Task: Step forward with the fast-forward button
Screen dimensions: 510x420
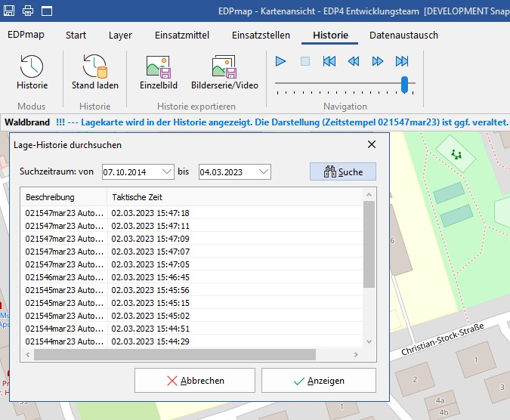Action: coord(377,61)
